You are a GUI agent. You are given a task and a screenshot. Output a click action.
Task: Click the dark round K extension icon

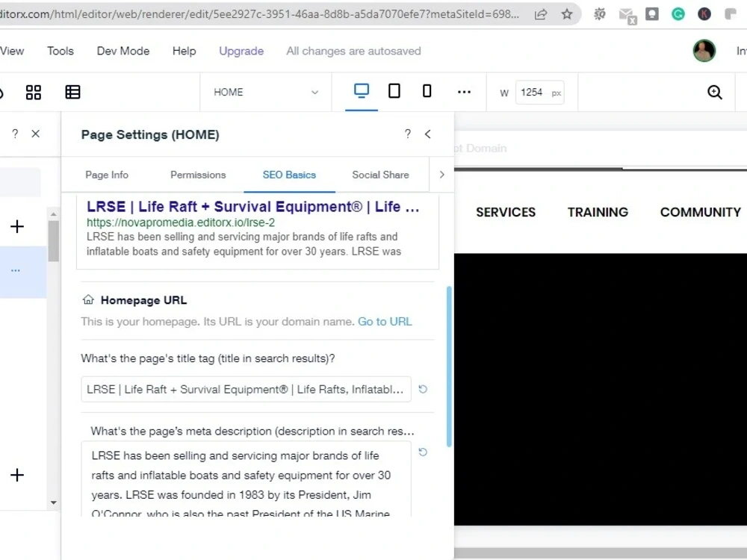coord(704,14)
